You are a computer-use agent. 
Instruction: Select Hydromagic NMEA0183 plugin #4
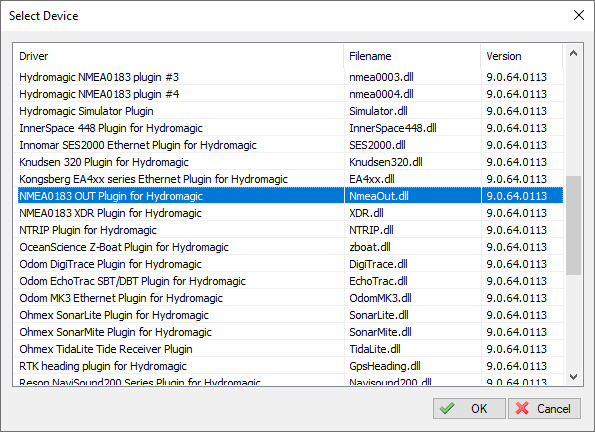290,94
